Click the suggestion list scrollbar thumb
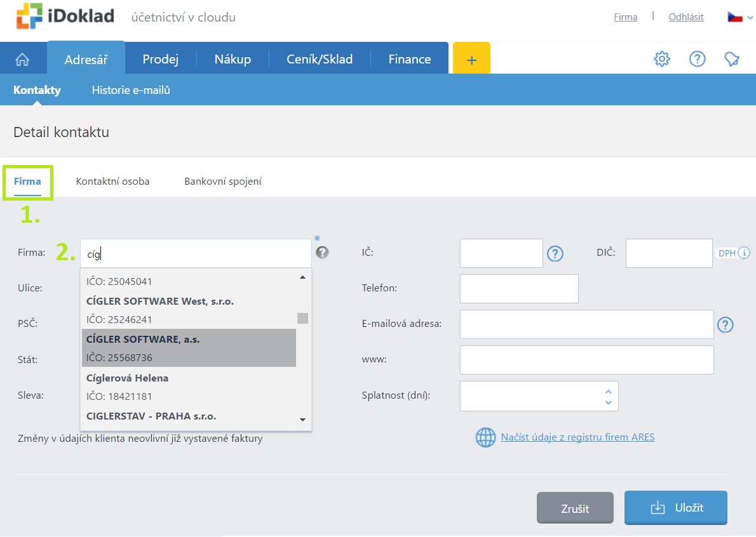This screenshot has height=537, width=756. point(303,319)
